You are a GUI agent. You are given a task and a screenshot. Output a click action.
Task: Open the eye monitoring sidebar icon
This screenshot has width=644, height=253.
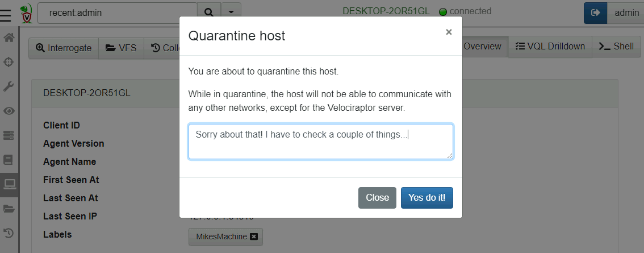9,111
